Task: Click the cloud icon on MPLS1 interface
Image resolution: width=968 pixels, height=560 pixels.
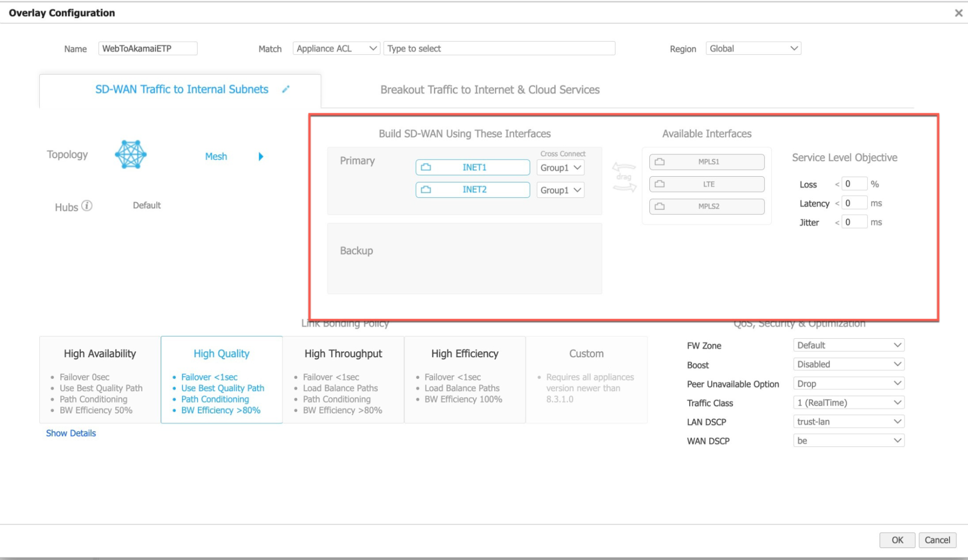Action: [x=660, y=162]
